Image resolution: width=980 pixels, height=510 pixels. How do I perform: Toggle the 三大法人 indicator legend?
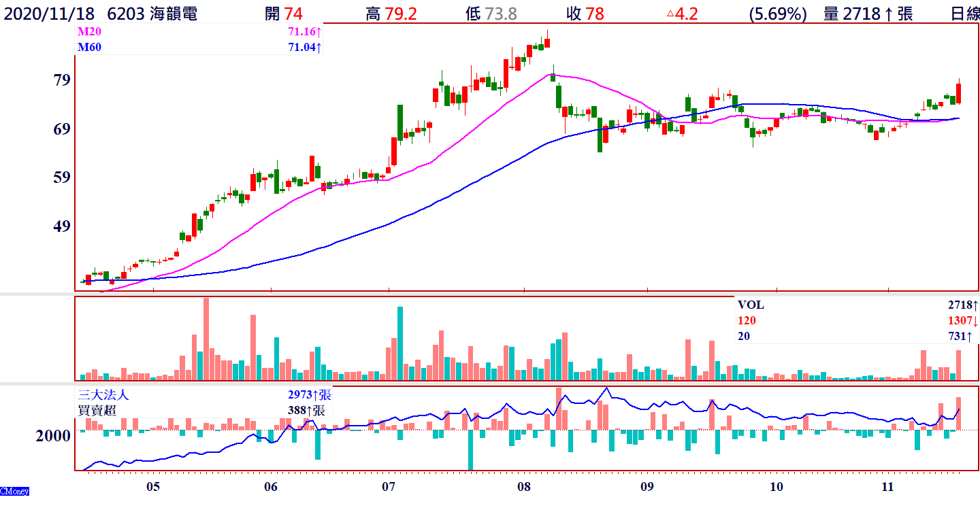point(103,394)
